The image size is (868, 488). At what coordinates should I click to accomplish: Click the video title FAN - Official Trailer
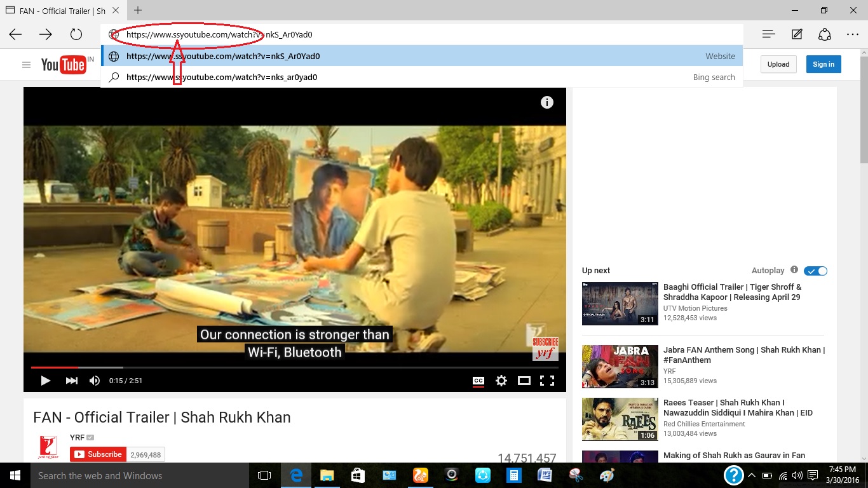(x=162, y=417)
